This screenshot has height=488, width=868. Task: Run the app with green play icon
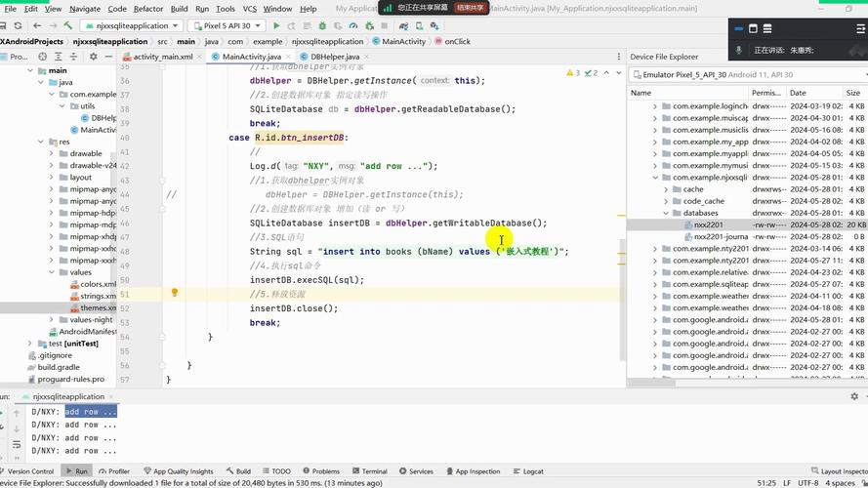(276, 26)
